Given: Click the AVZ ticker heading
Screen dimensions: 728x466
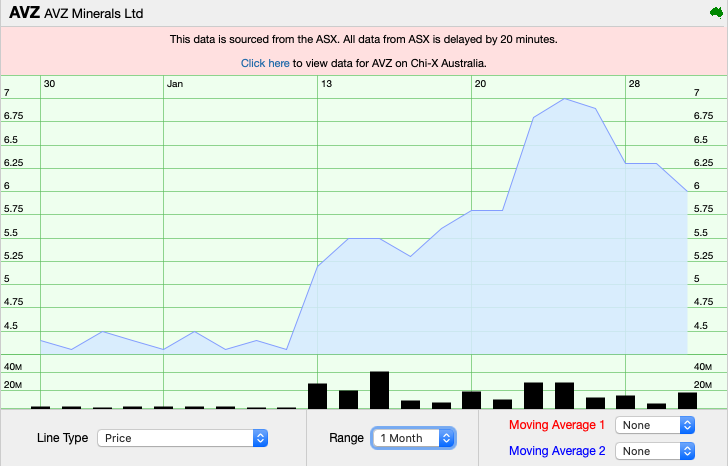Looking at the screenshot, I should [x=24, y=13].
